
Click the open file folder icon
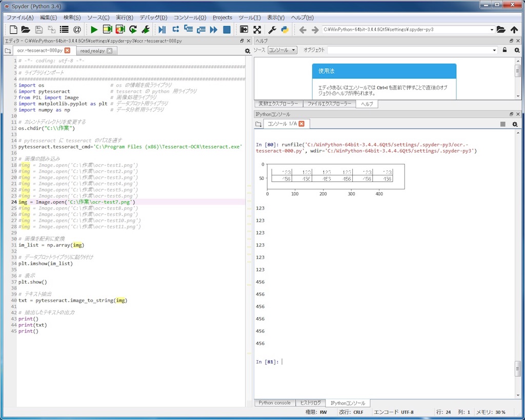(26, 30)
